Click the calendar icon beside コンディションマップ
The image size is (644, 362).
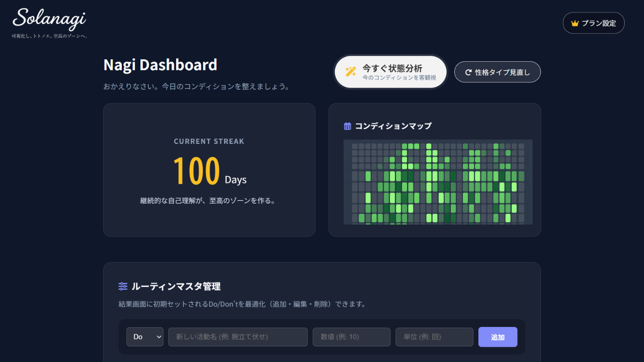[x=347, y=126]
